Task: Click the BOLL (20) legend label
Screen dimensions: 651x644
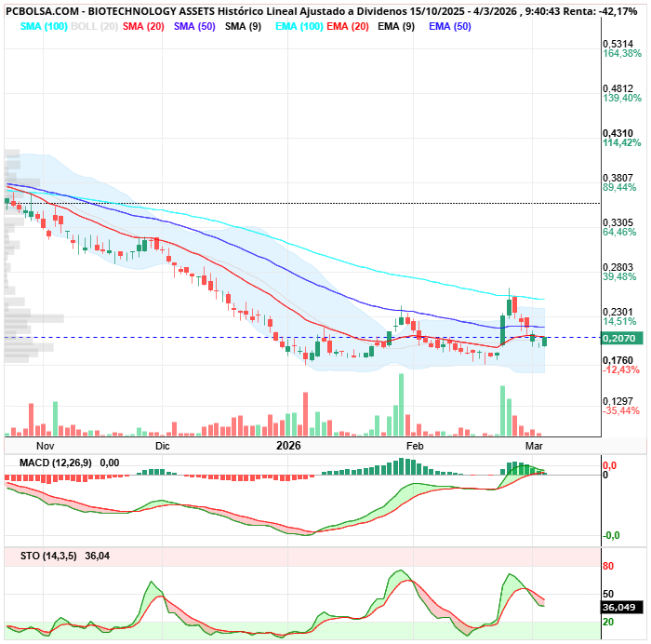Action: pos(95,27)
